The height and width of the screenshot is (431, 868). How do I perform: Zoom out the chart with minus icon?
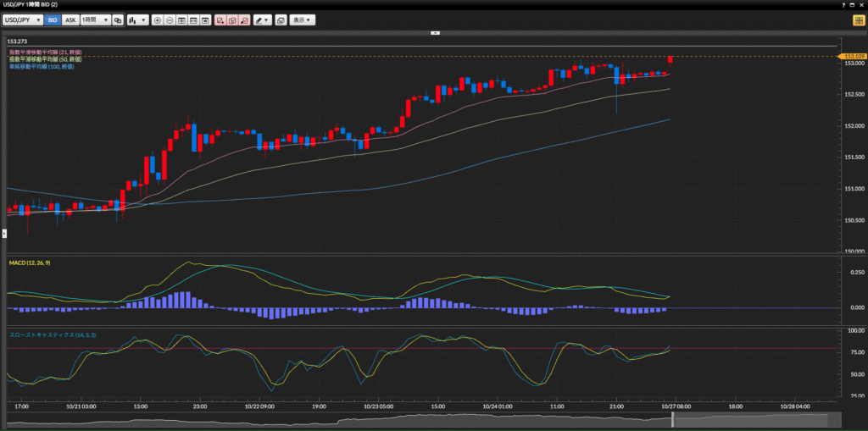click(170, 19)
